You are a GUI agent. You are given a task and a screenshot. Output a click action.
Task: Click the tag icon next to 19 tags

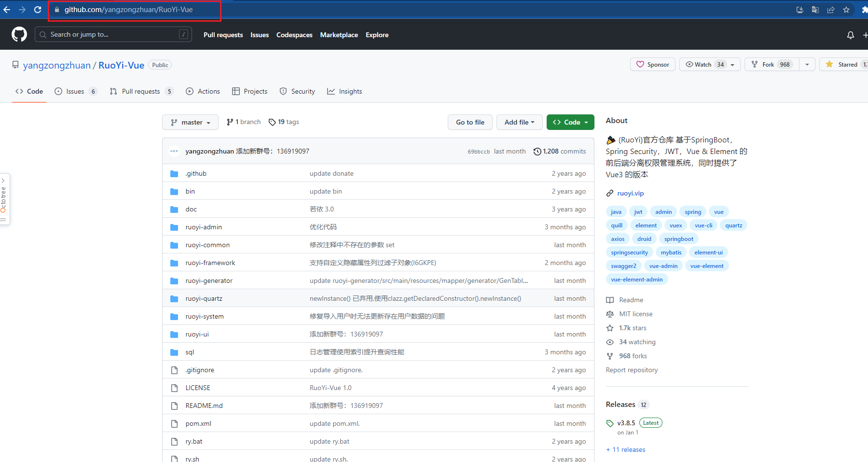[x=272, y=122]
